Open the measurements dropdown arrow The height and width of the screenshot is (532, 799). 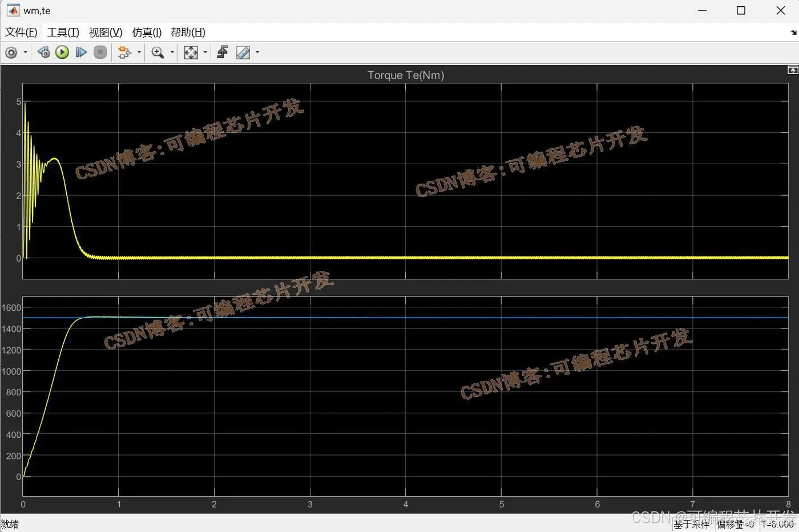pyautogui.click(x=257, y=52)
